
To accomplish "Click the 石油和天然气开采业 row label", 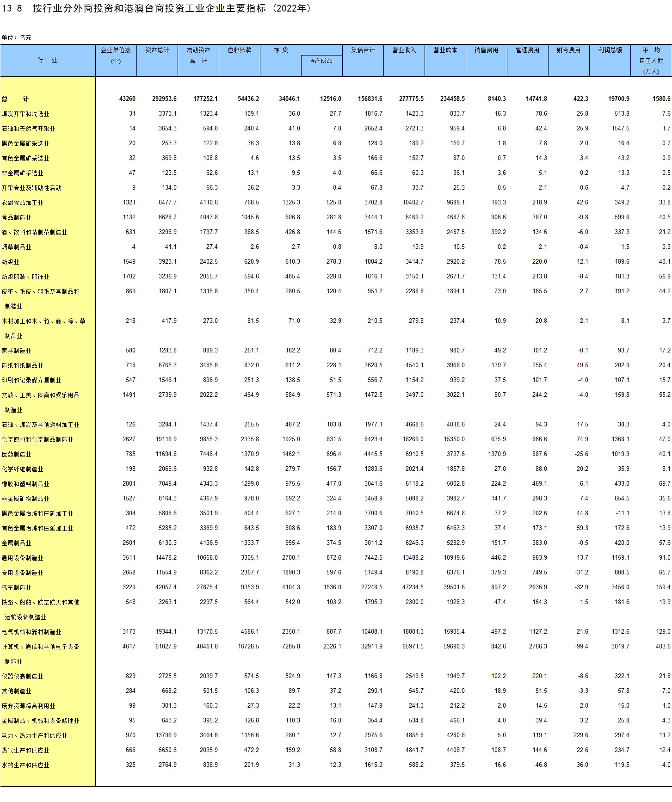I will (29, 129).
